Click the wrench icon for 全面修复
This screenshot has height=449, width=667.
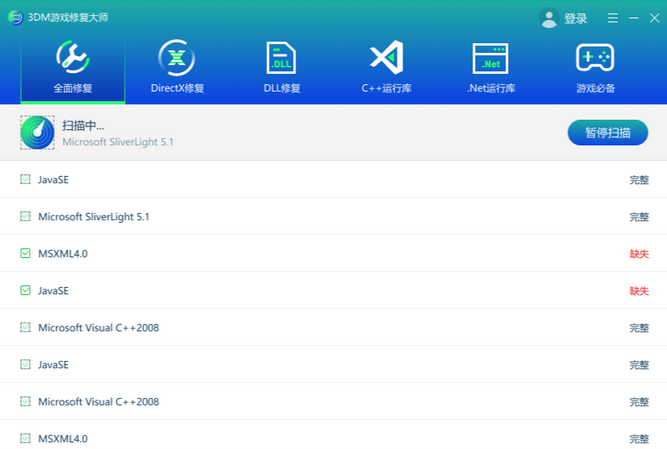pos(73,58)
